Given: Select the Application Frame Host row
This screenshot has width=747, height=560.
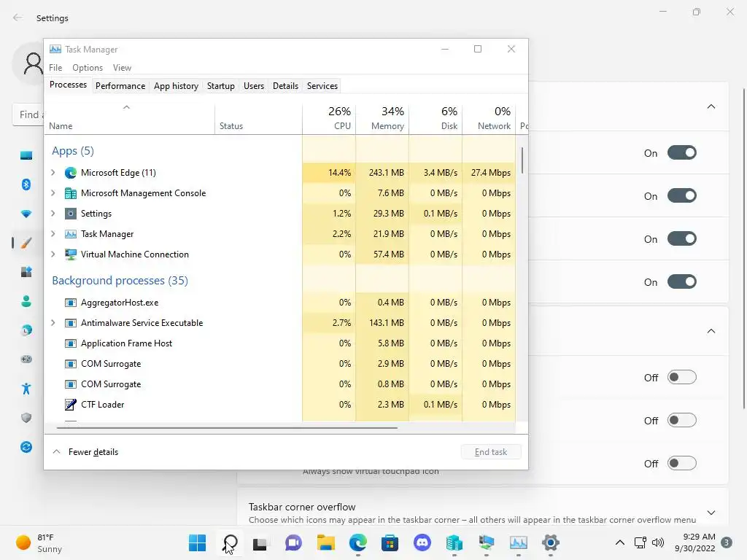Looking at the screenshot, I should click(x=280, y=343).
